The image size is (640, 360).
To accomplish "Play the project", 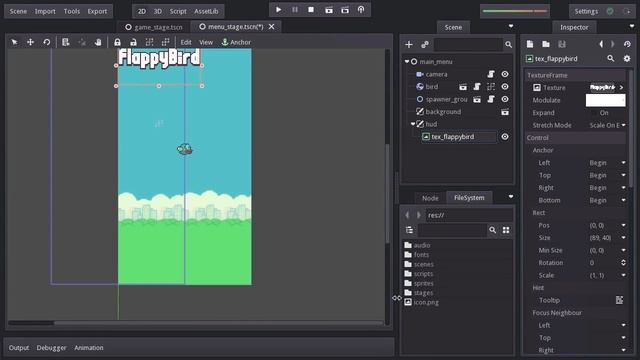I will 278,9.
